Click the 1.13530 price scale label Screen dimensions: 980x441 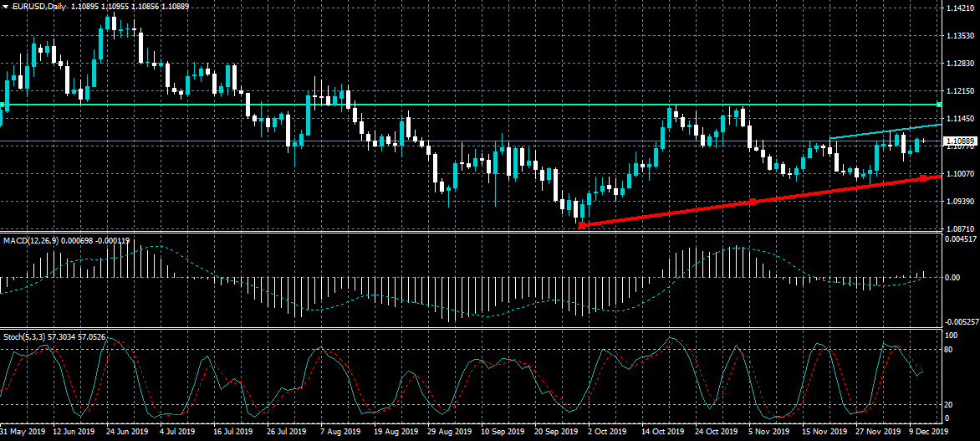coord(959,36)
